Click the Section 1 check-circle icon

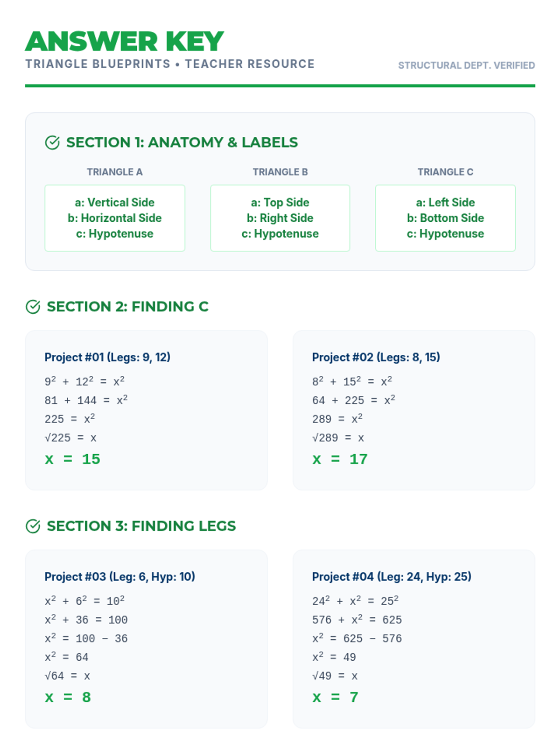coord(52,142)
